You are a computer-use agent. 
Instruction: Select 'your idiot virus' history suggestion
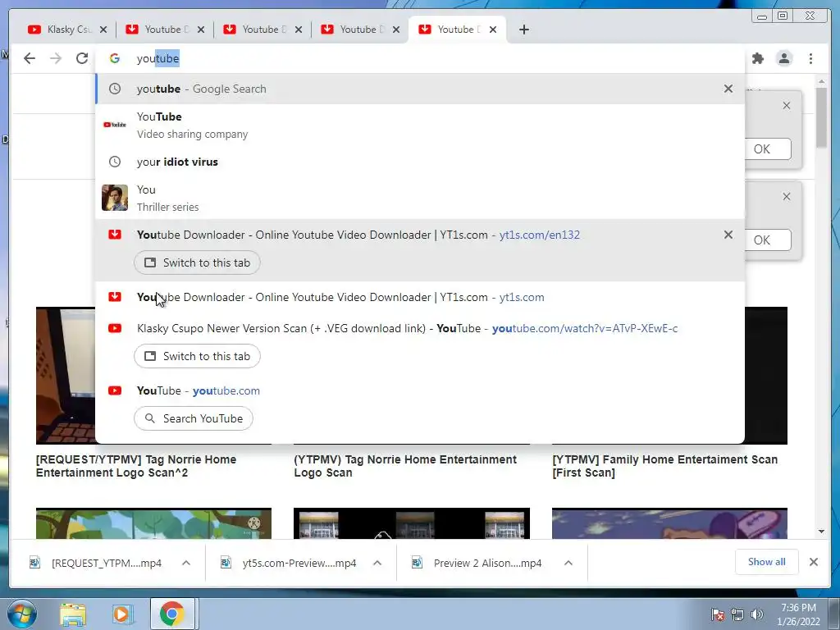(x=420, y=162)
